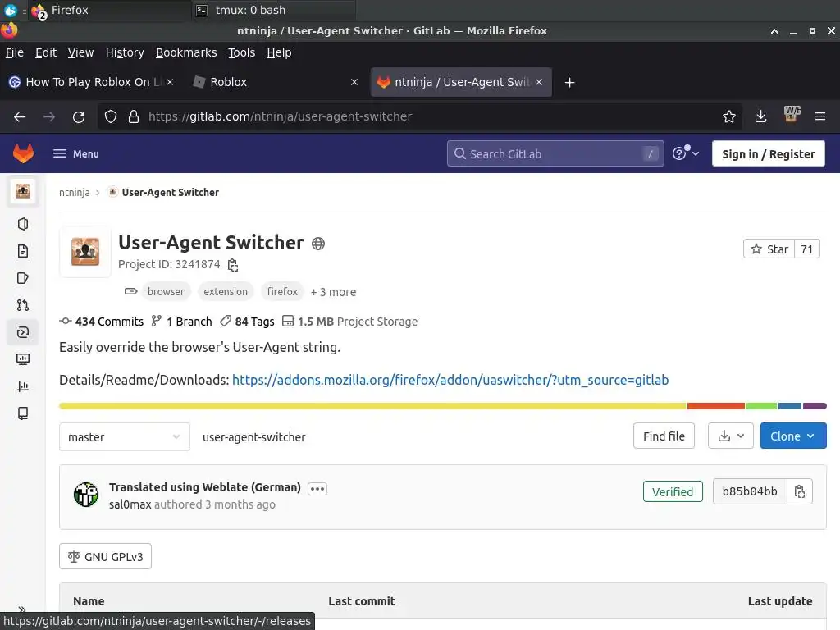Screen dimensions: 840x630
Task: Open a new Firefox tab
Action: 569,83
